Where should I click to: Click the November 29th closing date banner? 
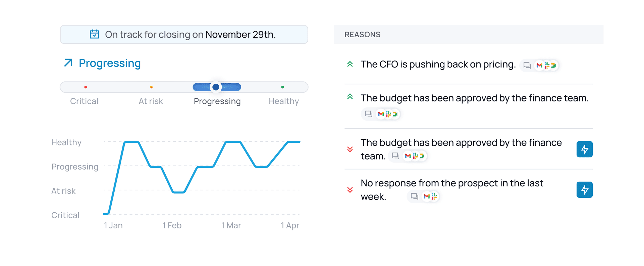coord(184,34)
